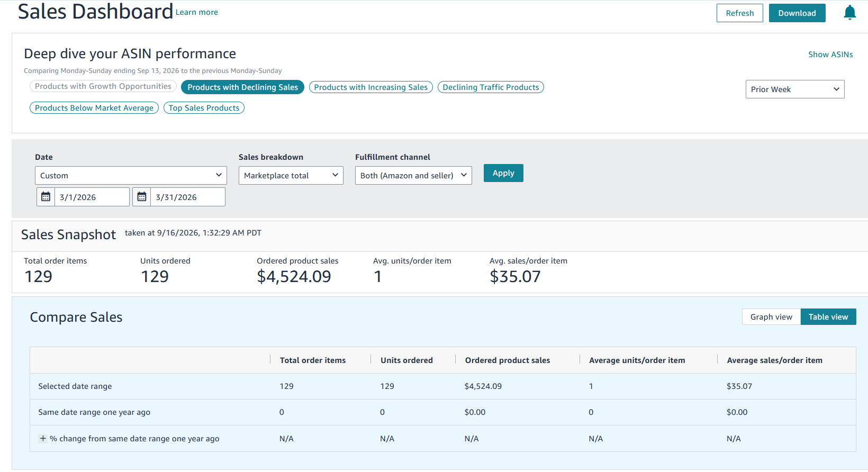This screenshot has height=472, width=868.
Task: Click the Average units/order item column header
Action: click(x=637, y=360)
